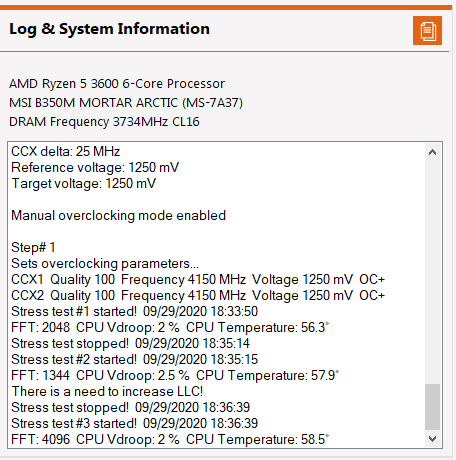Click the Log & System Information heading

(x=109, y=29)
